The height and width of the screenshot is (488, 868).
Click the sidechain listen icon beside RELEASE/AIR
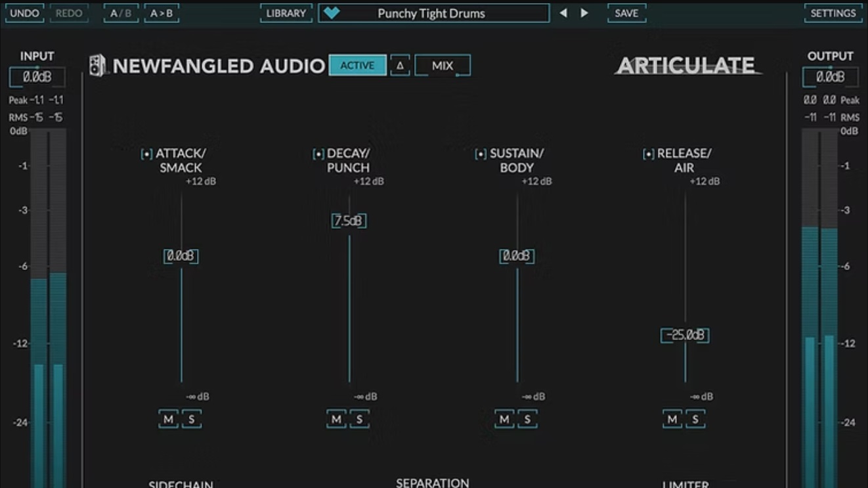coord(649,153)
